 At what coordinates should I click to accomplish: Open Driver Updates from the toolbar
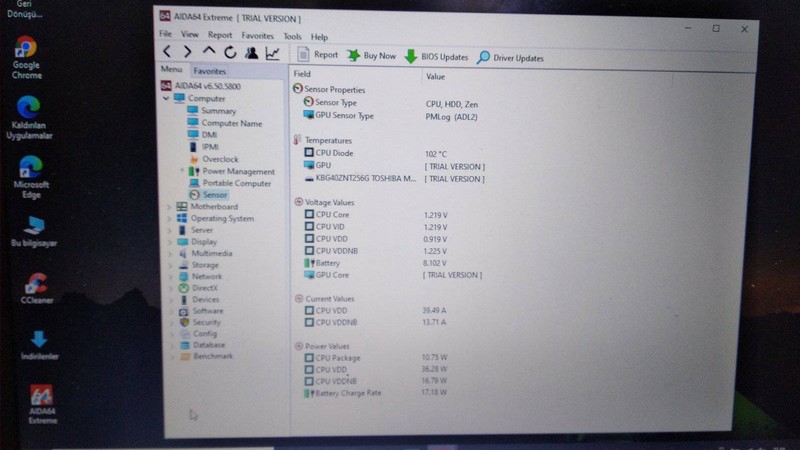coord(510,58)
